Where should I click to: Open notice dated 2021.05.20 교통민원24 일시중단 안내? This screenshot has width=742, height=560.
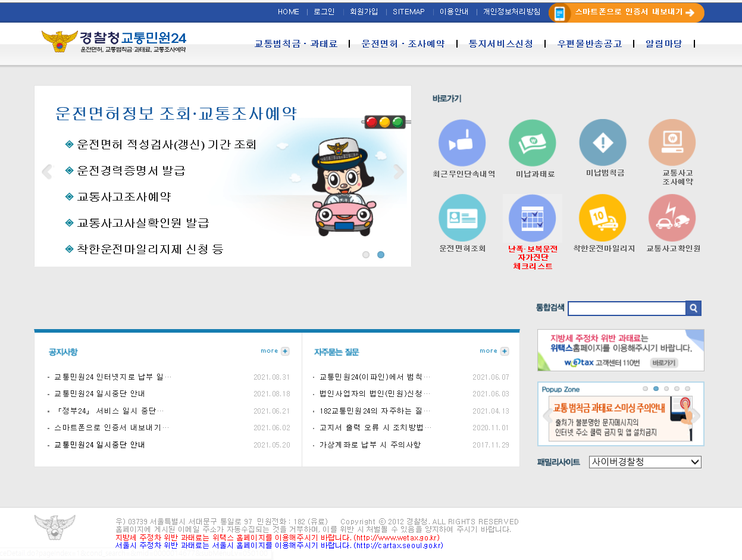(99, 445)
